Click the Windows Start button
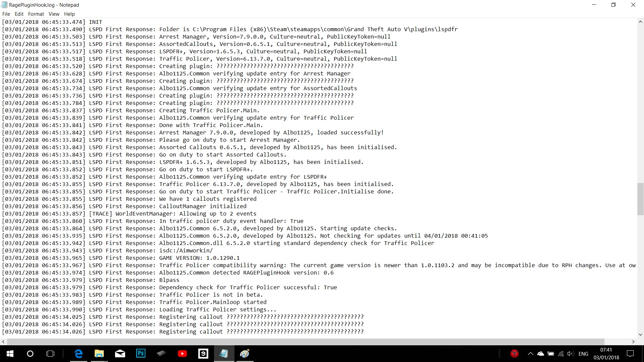This screenshot has height=362, width=644. point(10,354)
